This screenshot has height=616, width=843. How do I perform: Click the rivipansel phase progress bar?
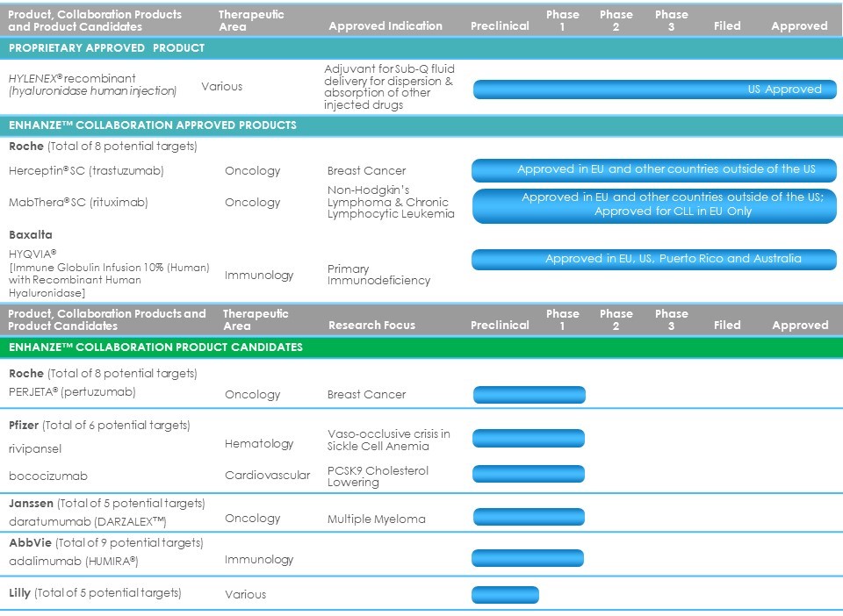click(x=529, y=438)
